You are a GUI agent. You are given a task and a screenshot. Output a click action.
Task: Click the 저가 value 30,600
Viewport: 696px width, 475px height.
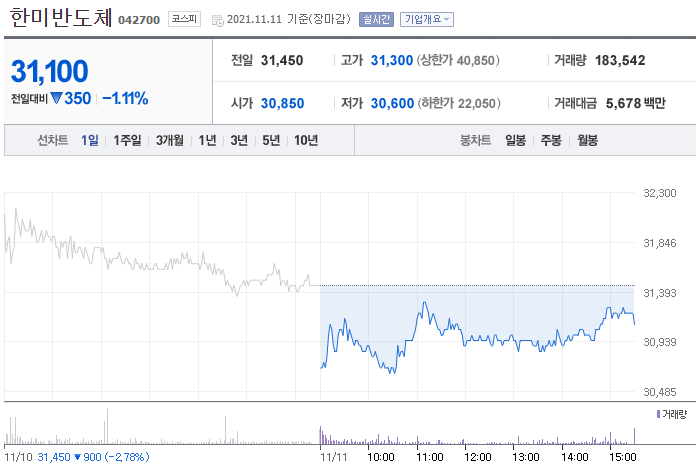[x=392, y=103]
